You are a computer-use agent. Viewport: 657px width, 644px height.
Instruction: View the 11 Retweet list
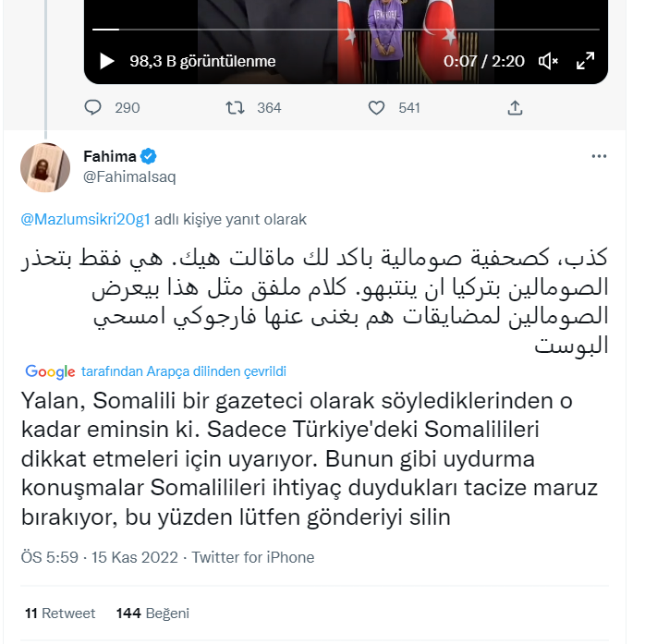(x=60, y=613)
